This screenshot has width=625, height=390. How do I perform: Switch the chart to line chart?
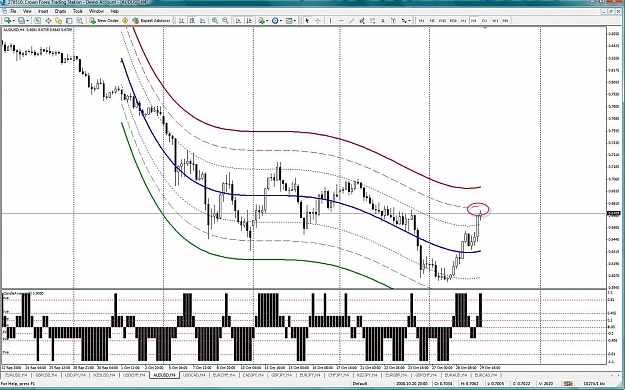pos(202,20)
